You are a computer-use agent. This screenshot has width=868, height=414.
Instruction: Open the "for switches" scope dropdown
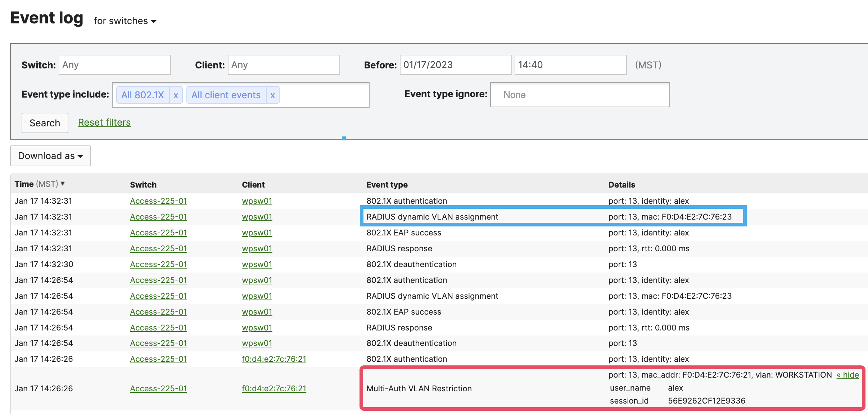coord(125,21)
